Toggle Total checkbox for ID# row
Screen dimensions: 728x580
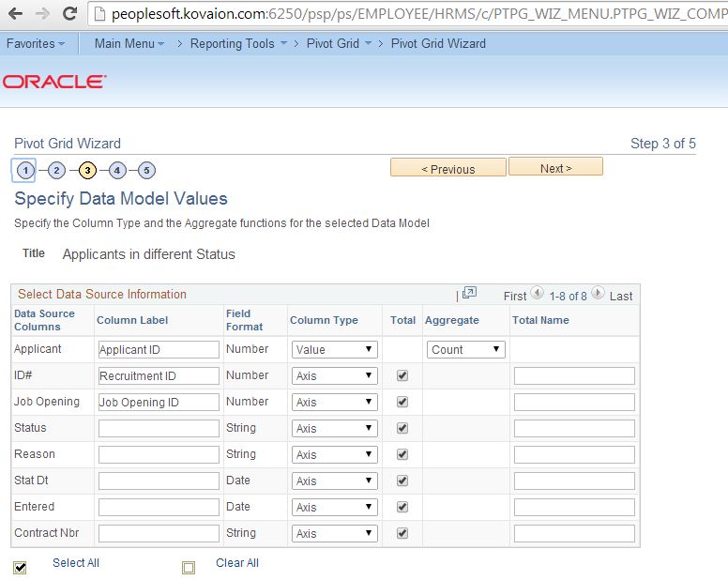402,375
